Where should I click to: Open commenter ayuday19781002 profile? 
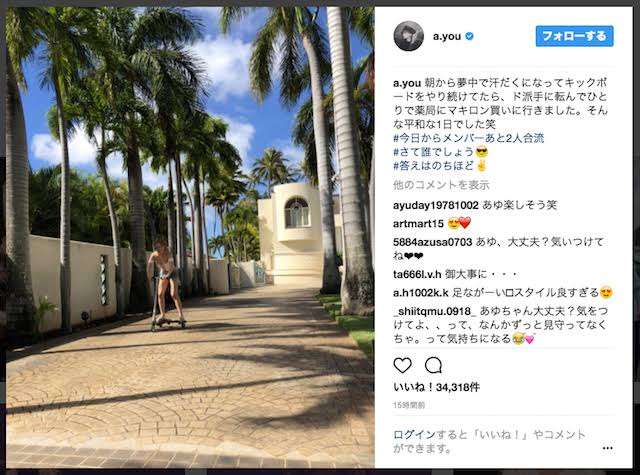pos(436,205)
